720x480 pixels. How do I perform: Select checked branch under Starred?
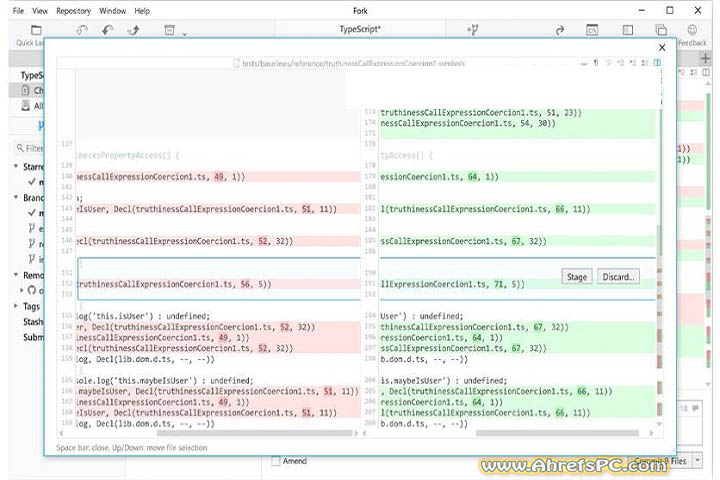point(36,182)
